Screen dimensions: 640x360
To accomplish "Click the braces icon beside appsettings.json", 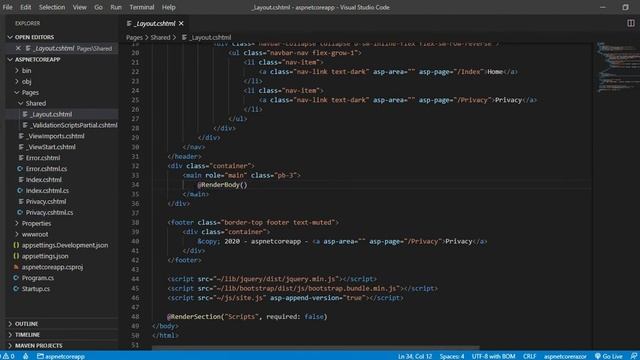I will tap(16, 256).
